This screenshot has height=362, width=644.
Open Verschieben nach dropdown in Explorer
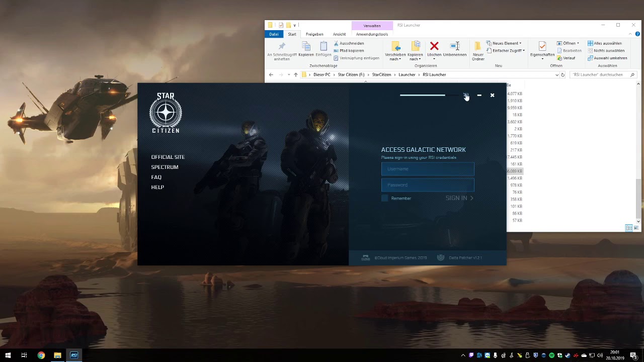click(395, 51)
